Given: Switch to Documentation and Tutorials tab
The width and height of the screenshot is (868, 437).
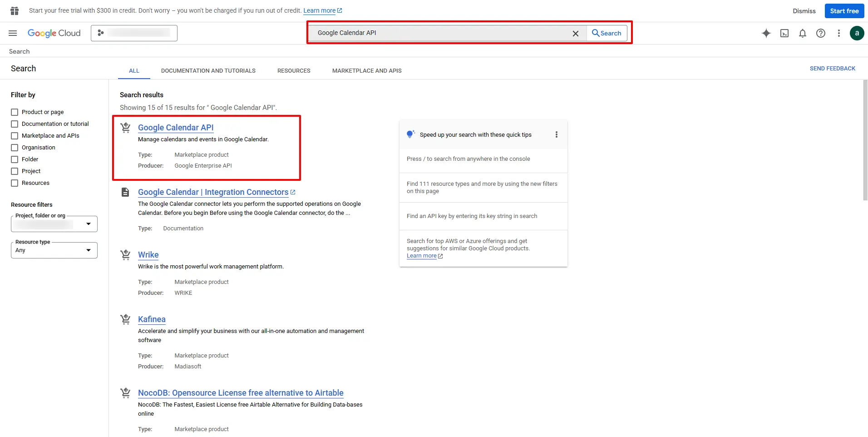Looking at the screenshot, I should (208, 71).
